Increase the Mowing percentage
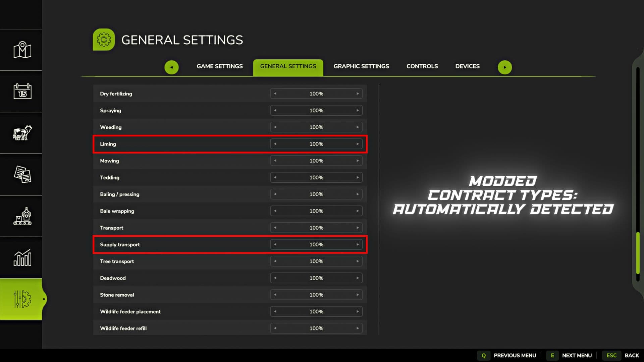Image resolution: width=644 pixels, height=362 pixels. (358, 161)
